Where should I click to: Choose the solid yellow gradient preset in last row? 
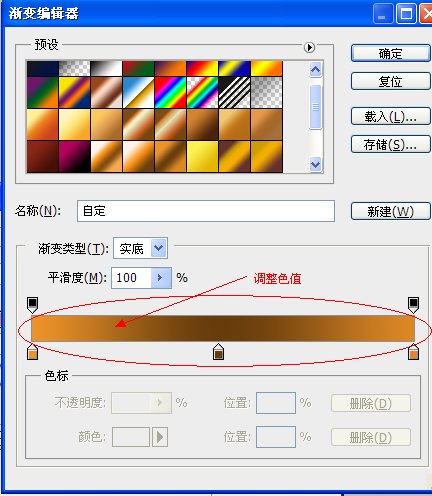pyautogui.click(x=202, y=156)
